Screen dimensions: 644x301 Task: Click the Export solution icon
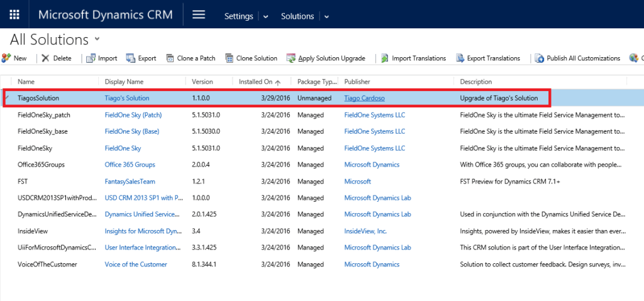pyautogui.click(x=131, y=58)
